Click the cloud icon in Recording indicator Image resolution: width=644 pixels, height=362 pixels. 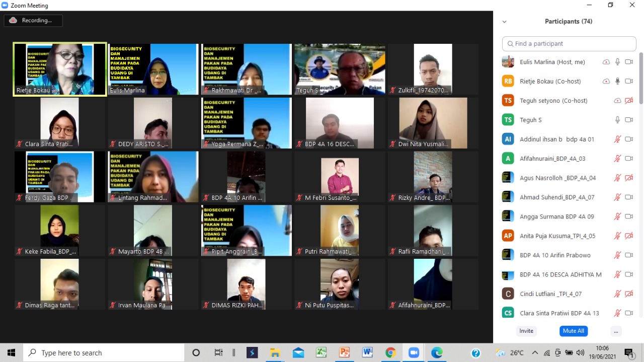pyautogui.click(x=13, y=21)
